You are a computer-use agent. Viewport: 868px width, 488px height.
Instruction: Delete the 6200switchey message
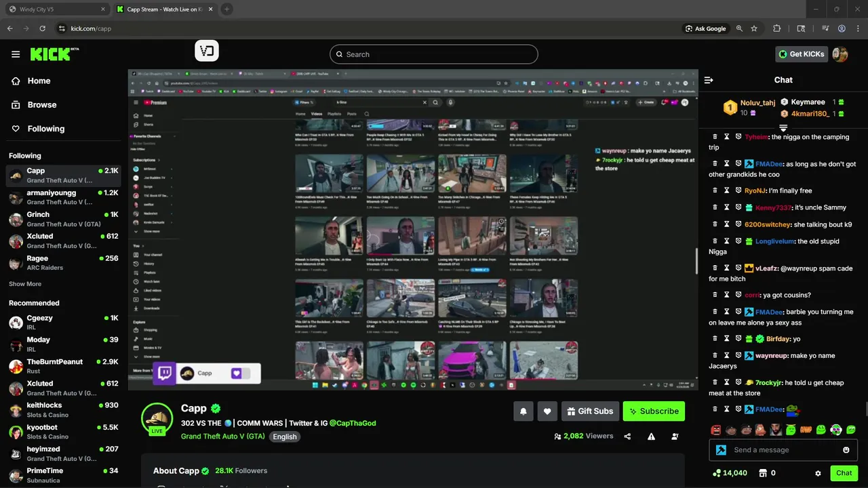tap(714, 224)
